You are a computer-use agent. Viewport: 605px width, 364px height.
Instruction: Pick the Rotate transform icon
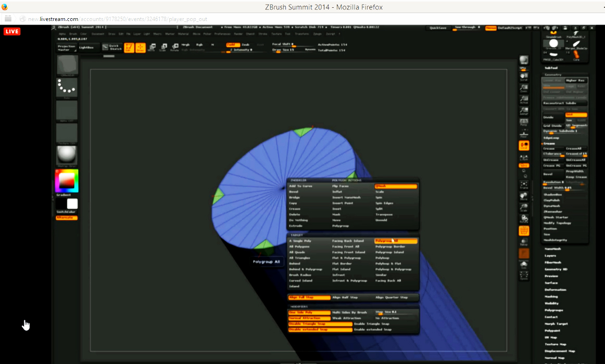click(174, 48)
